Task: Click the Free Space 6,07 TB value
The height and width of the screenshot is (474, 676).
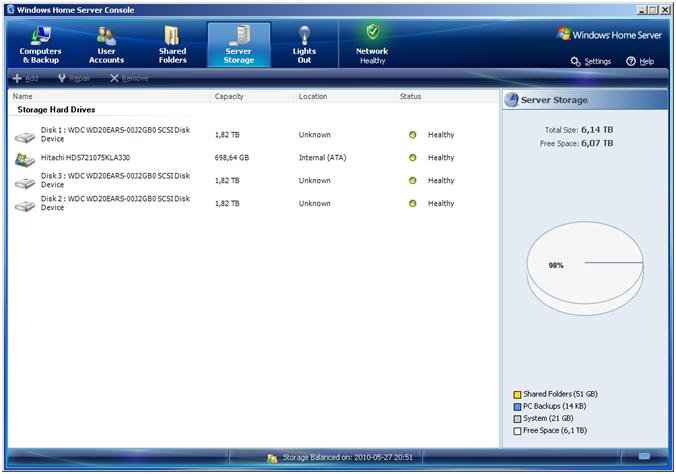Action: click(x=597, y=143)
